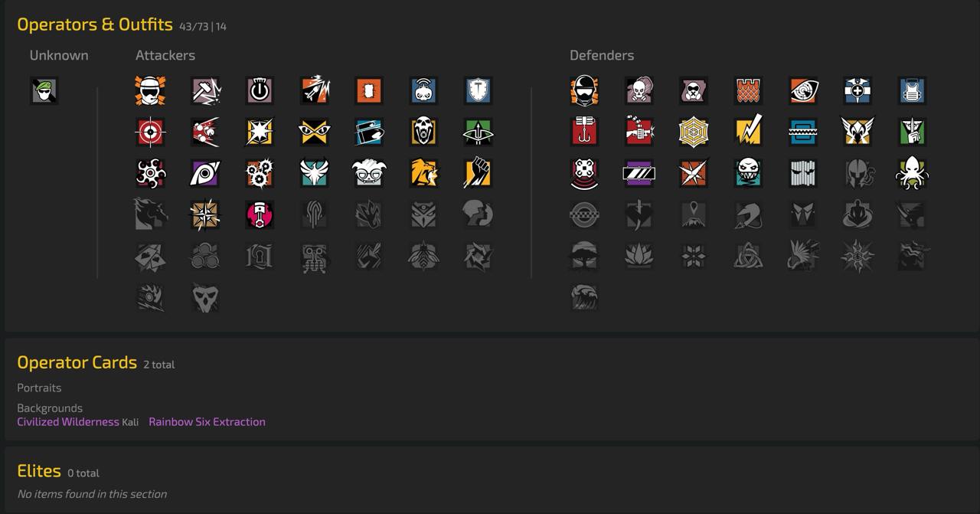Screen dimensions: 980x514
Task: Select Sledge's hammer icon
Action: (x=205, y=90)
